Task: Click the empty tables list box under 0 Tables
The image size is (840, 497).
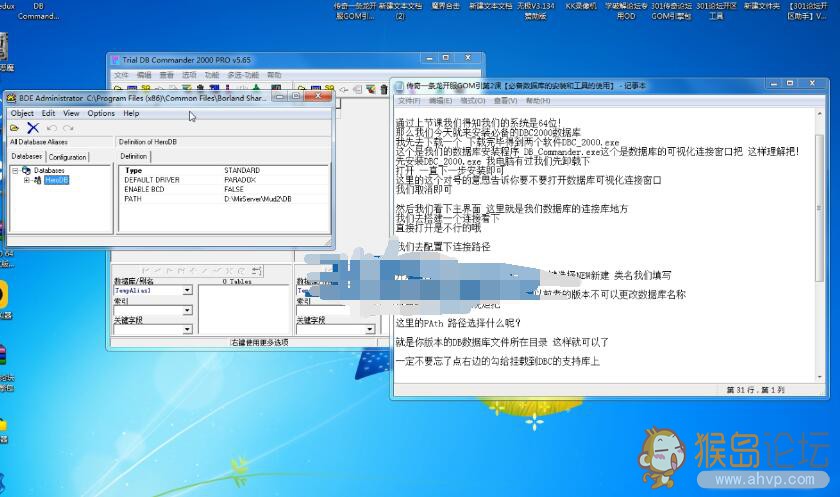Action: (244, 310)
